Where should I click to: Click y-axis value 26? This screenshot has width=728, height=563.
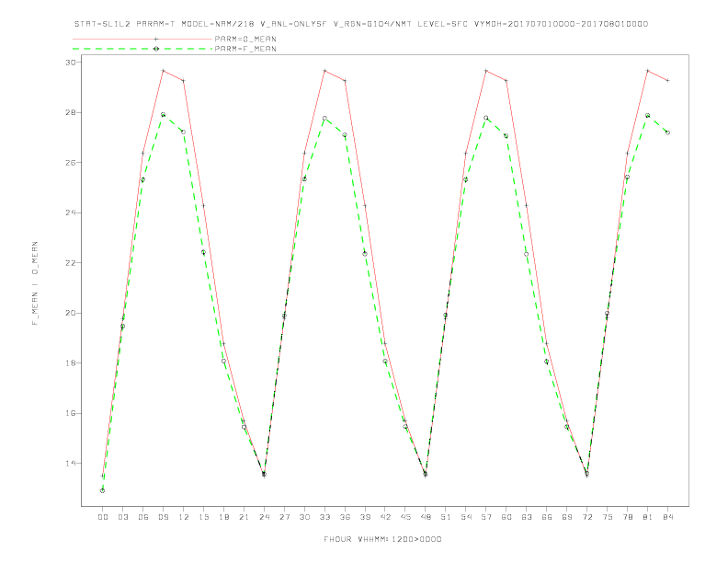[70, 163]
